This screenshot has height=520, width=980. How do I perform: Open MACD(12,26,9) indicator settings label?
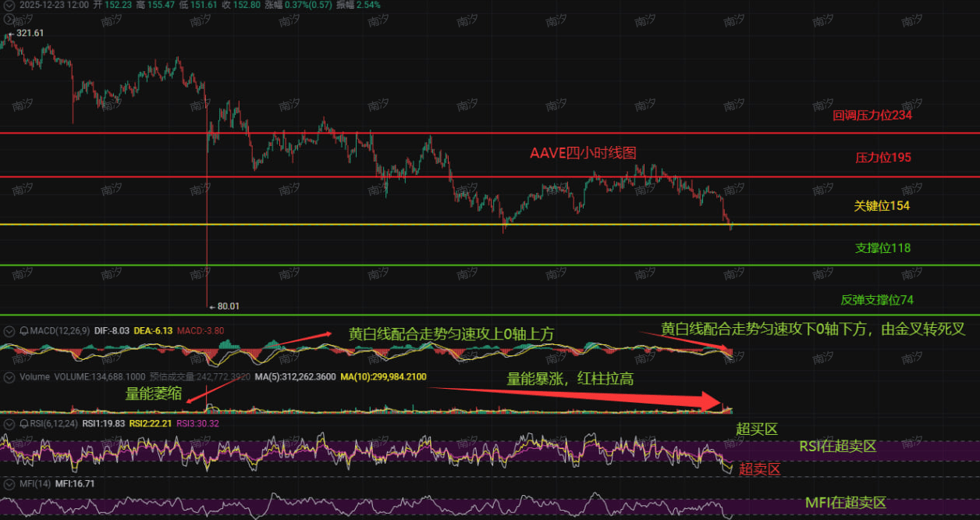60,331
